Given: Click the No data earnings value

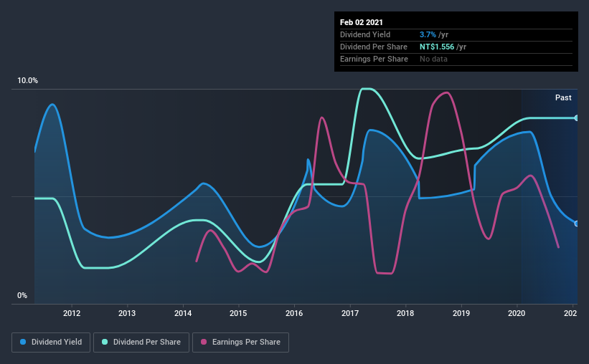Looking at the screenshot, I should [433, 59].
